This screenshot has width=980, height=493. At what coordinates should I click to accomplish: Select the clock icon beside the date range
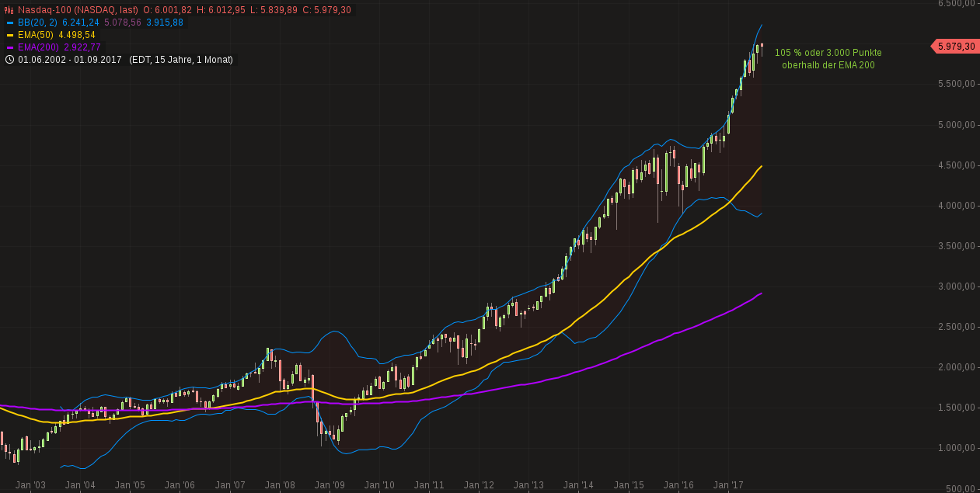coord(9,59)
